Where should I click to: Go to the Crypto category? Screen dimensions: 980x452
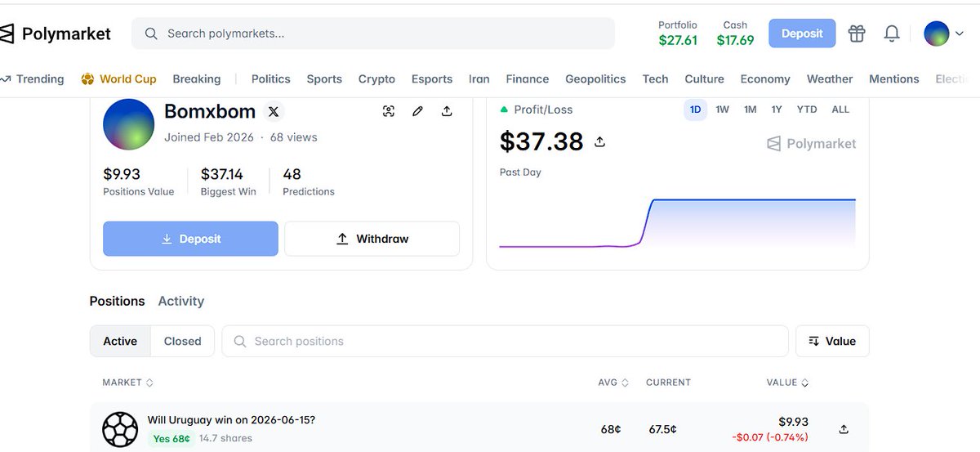[376, 79]
